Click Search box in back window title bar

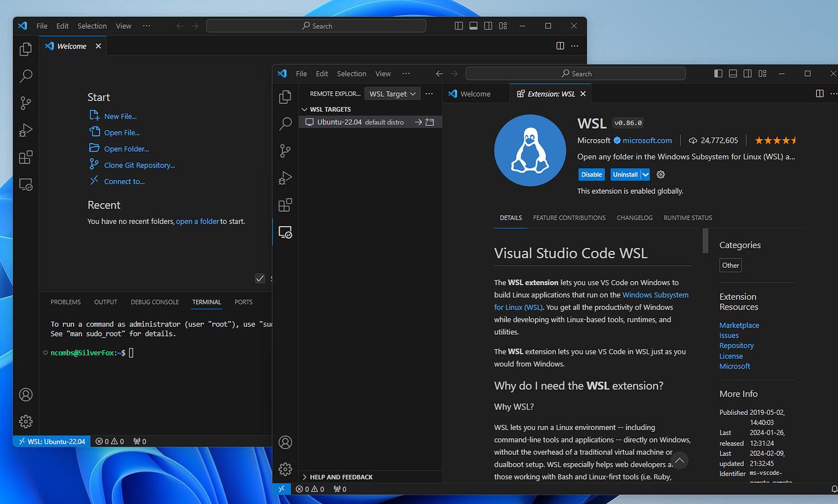pos(316,26)
